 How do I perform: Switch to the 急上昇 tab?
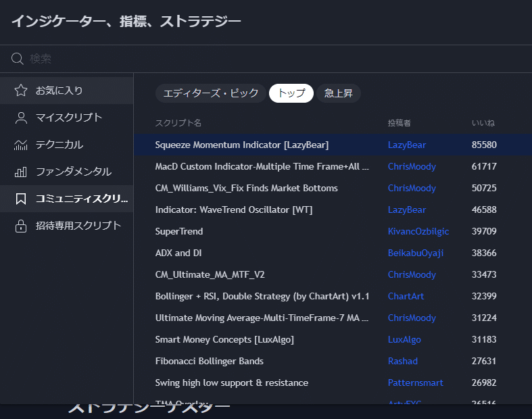click(338, 93)
